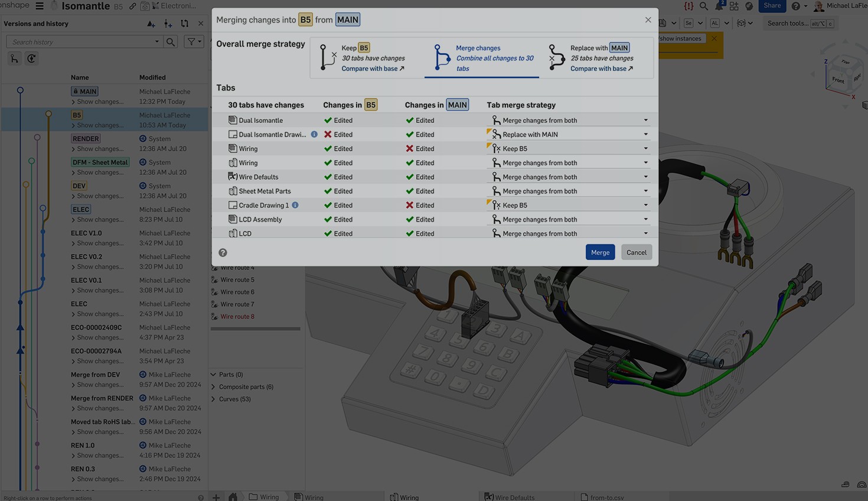Expand Show changes under MAIN
Viewport: 868px width, 501px height.
coord(98,102)
